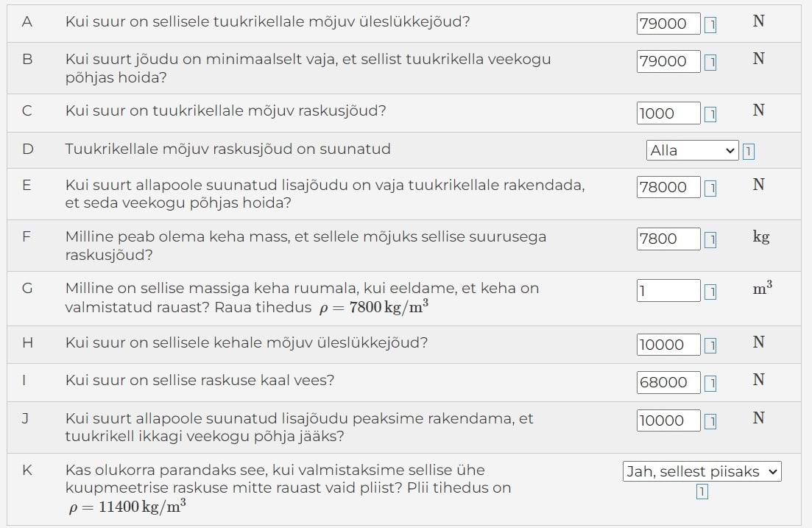The width and height of the screenshot is (812, 528).
Task: Click the small icon beside row G input
Action: point(710,292)
